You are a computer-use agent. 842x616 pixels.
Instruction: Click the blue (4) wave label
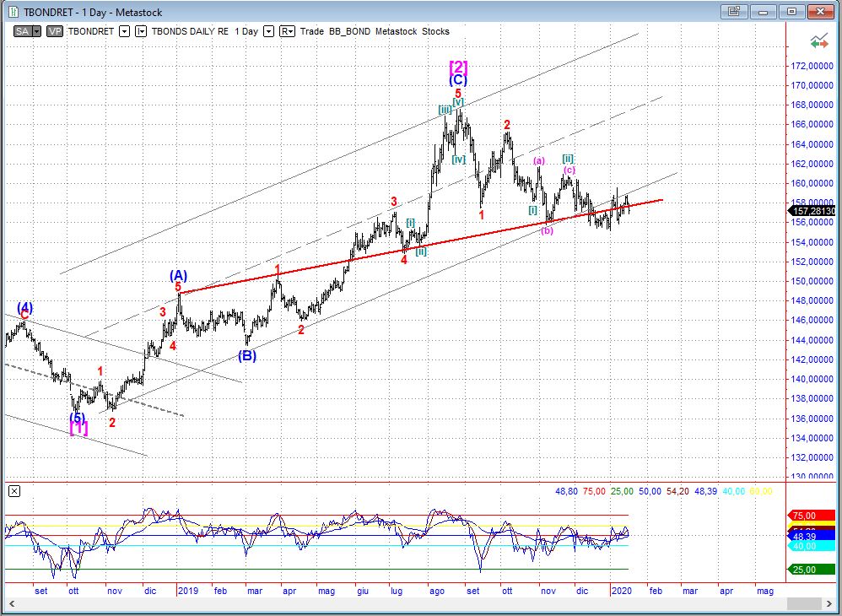click(x=24, y=308)
